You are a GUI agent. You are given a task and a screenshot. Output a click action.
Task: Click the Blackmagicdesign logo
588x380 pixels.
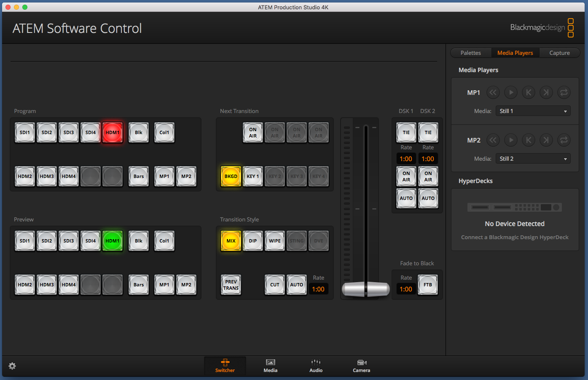542,28
